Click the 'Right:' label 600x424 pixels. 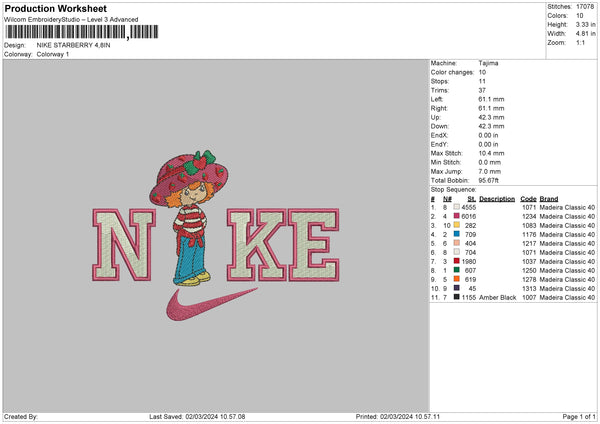click(x=439, y=108)
